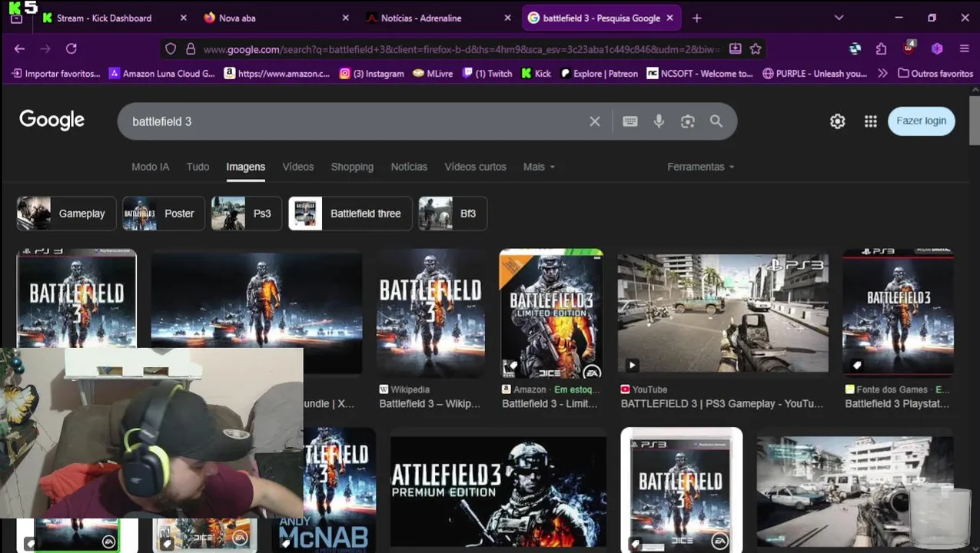Show more bookmarks with double chevron
The width and height of the screenshot is (980, 553).
(x=882, y=73)
